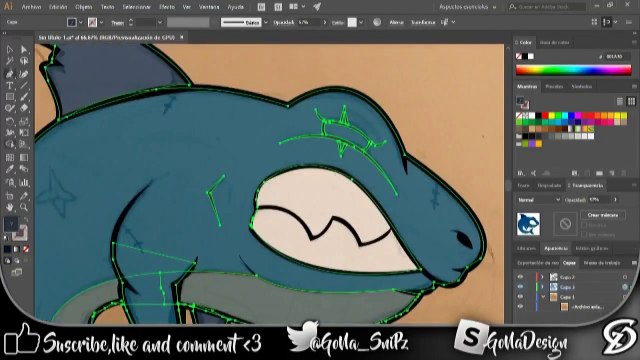This screenshot has width=640, height=360.
Task: Open the Efecto menu
Action: [167, 7]
